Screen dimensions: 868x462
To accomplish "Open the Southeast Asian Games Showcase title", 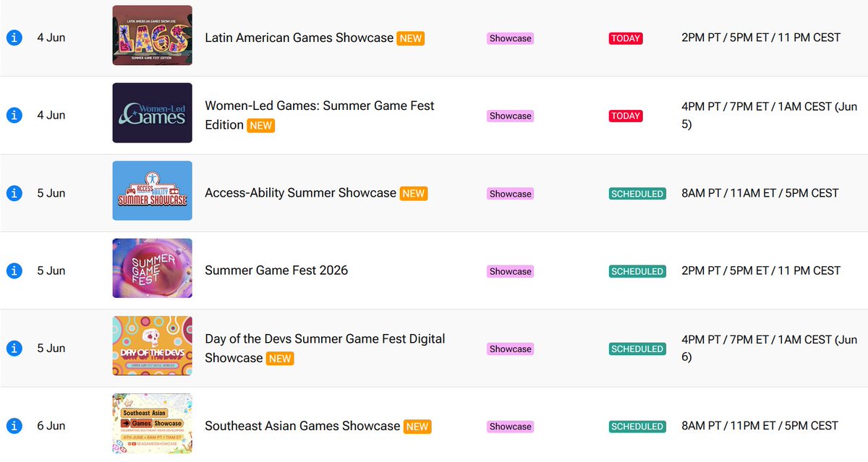I will point(302,426).
